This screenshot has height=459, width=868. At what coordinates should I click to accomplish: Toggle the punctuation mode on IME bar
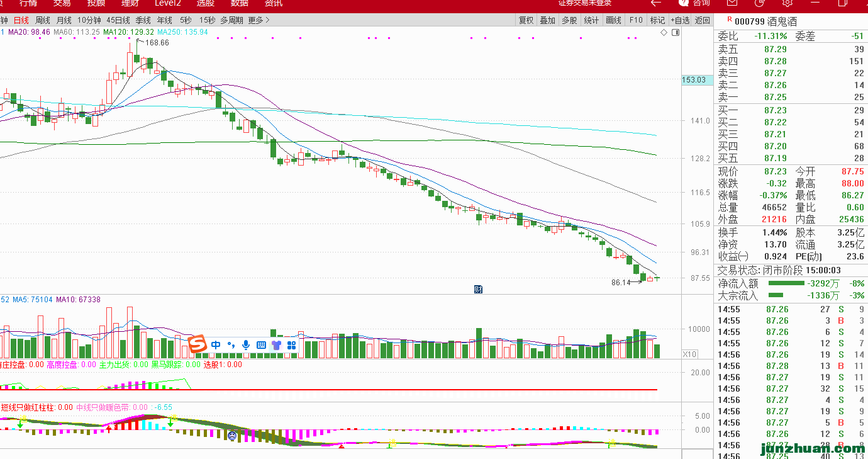[230, 345]
